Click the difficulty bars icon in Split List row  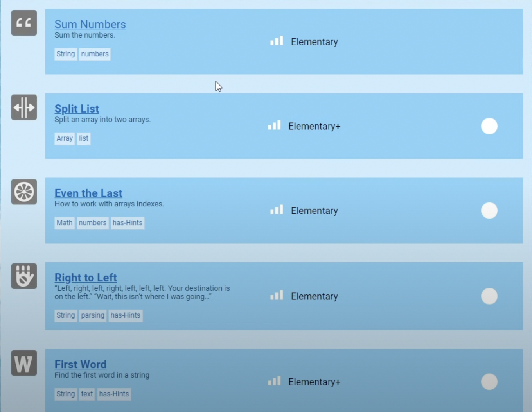coord(274,125)
